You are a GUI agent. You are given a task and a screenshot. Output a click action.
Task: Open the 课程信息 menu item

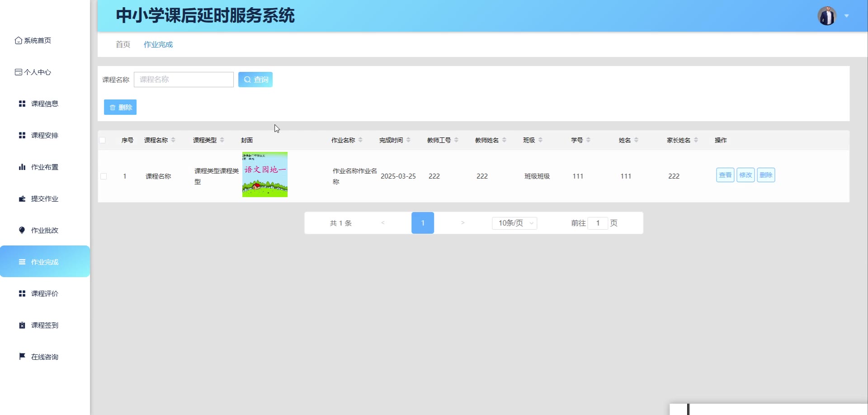(x=44, y=104)
